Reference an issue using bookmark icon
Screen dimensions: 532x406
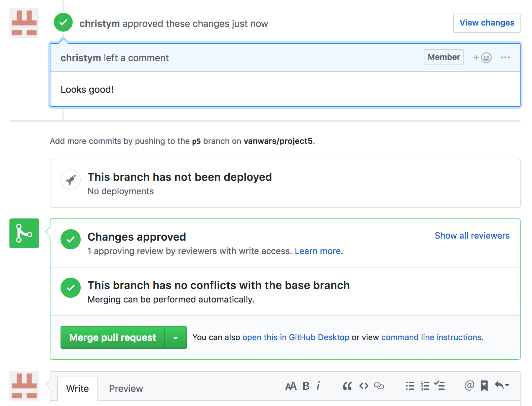point(484,386)
